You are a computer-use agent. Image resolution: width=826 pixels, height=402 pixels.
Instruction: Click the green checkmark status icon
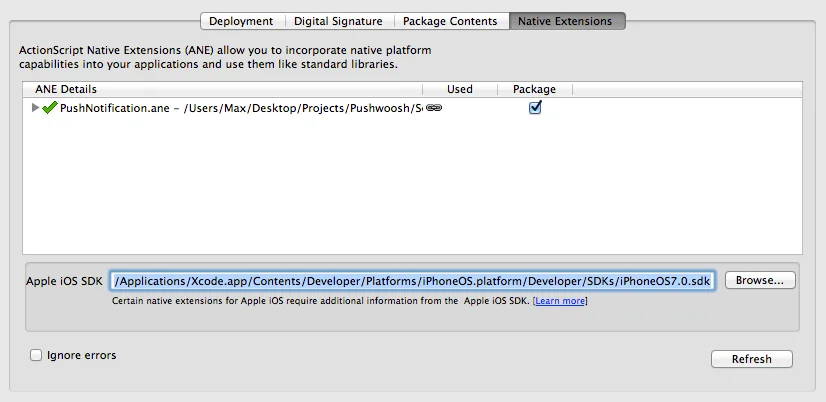pos(50,108)
